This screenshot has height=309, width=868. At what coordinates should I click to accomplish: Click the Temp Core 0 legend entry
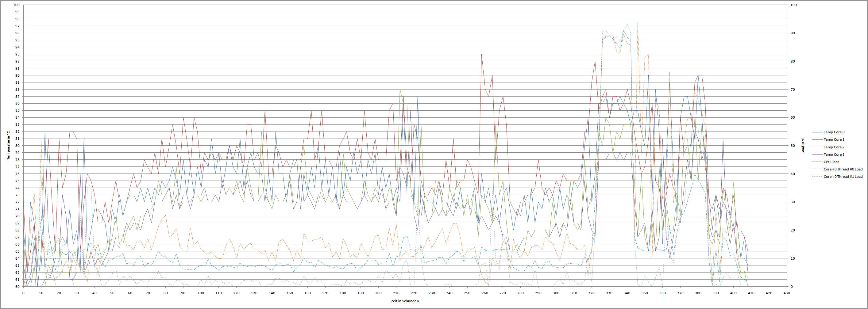click(x=834, y=132)
